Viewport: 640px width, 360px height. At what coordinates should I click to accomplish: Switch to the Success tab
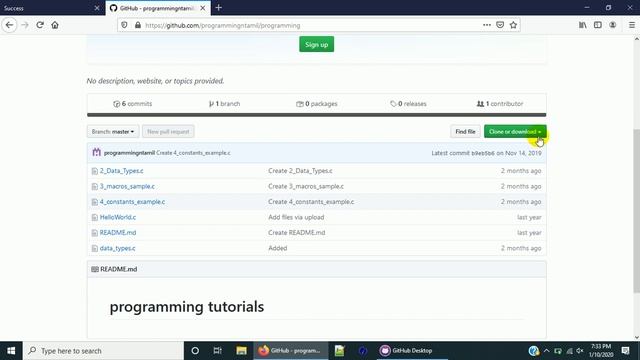[x=52, y=8]
